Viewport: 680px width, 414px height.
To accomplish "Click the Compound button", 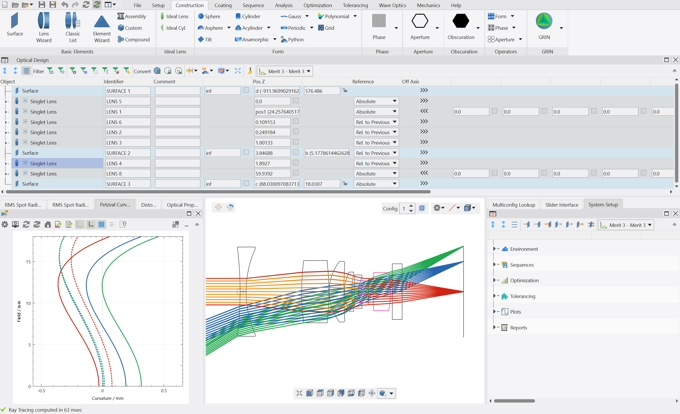I will tap(134, 40).
